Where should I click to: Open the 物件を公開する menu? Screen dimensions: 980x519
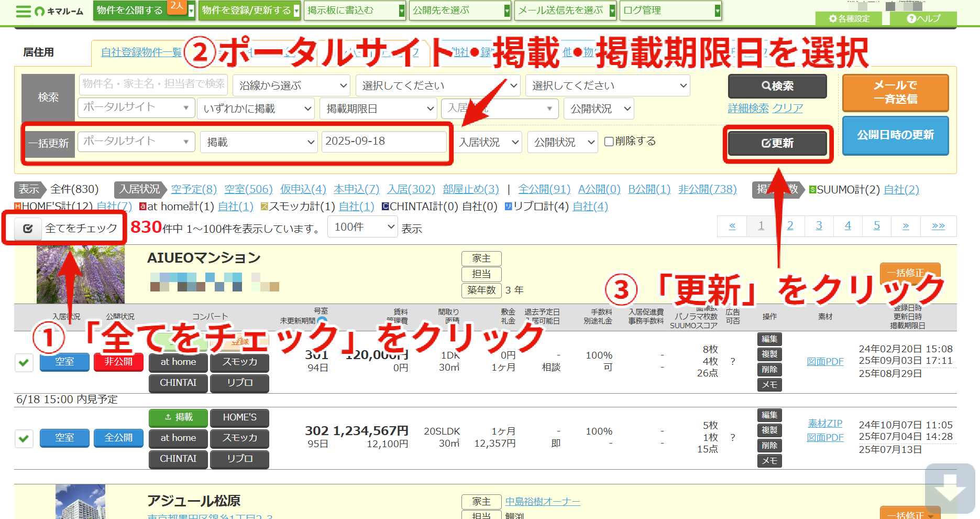click(144, 10)
